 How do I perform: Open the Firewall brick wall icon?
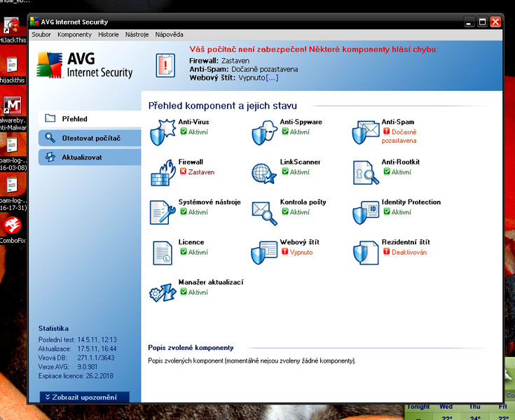[x=163, y=173]
